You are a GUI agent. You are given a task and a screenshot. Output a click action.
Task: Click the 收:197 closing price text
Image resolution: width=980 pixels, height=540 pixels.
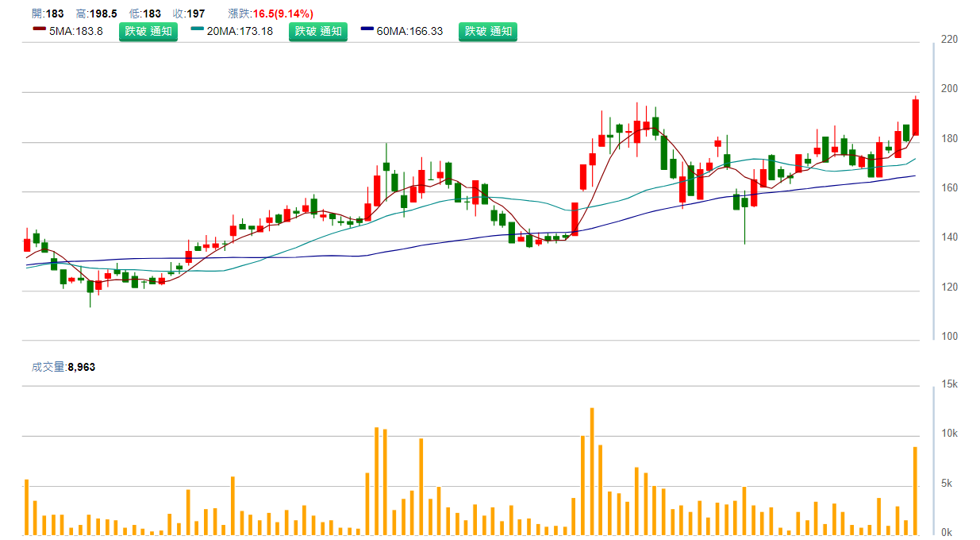pos(189,13)
